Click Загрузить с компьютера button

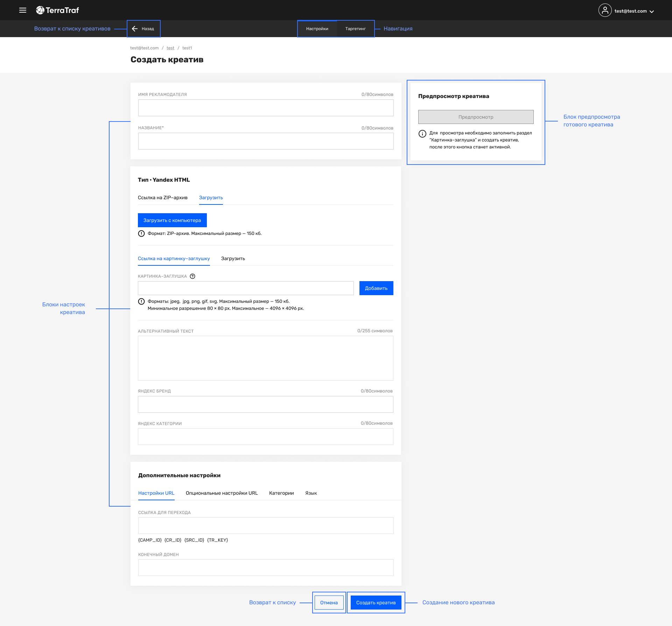point(172,220)
